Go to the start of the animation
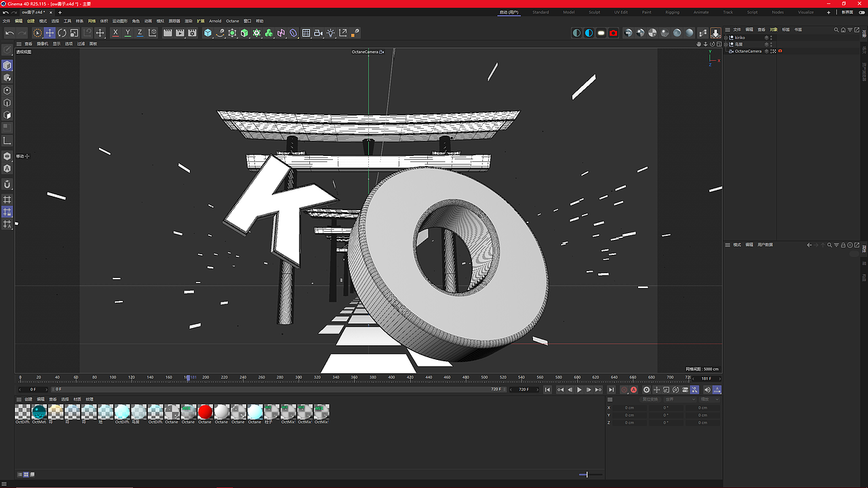This screenshot has width=868, height=488. (x=548, y=390)
